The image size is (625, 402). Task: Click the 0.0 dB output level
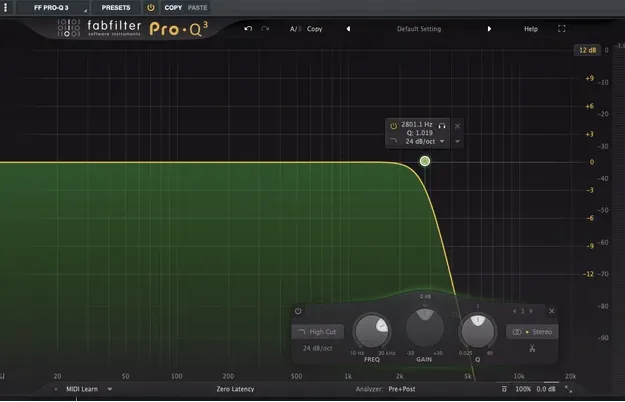[x=546, y=389]
